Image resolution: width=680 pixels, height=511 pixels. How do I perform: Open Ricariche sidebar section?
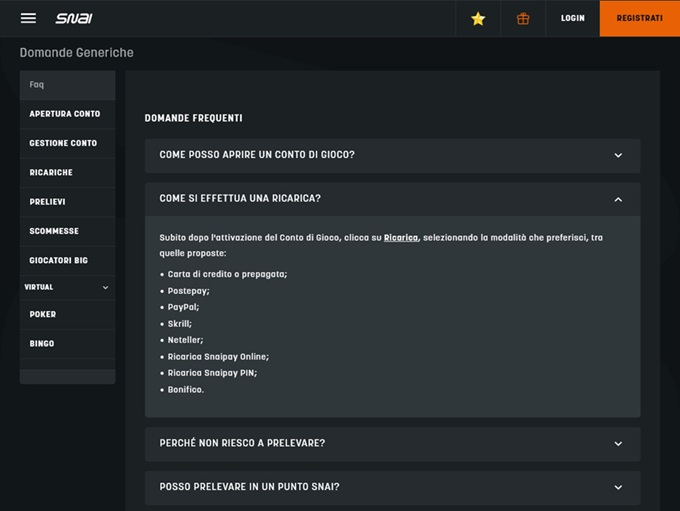pyautogui.click(x=52, y=172)
